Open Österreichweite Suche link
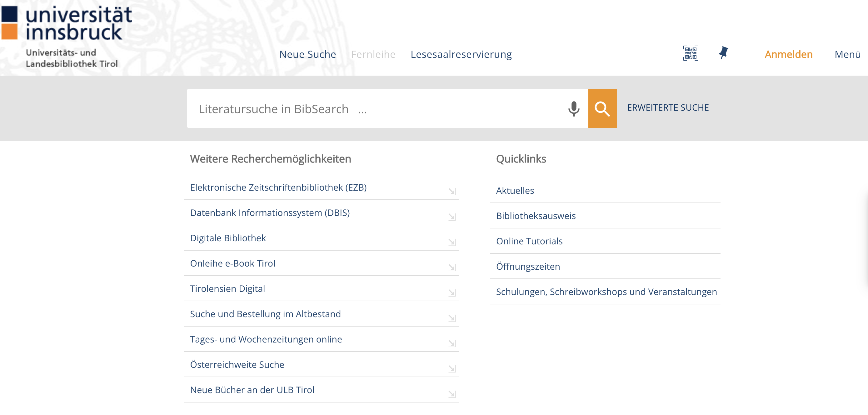 coord(237,364)
